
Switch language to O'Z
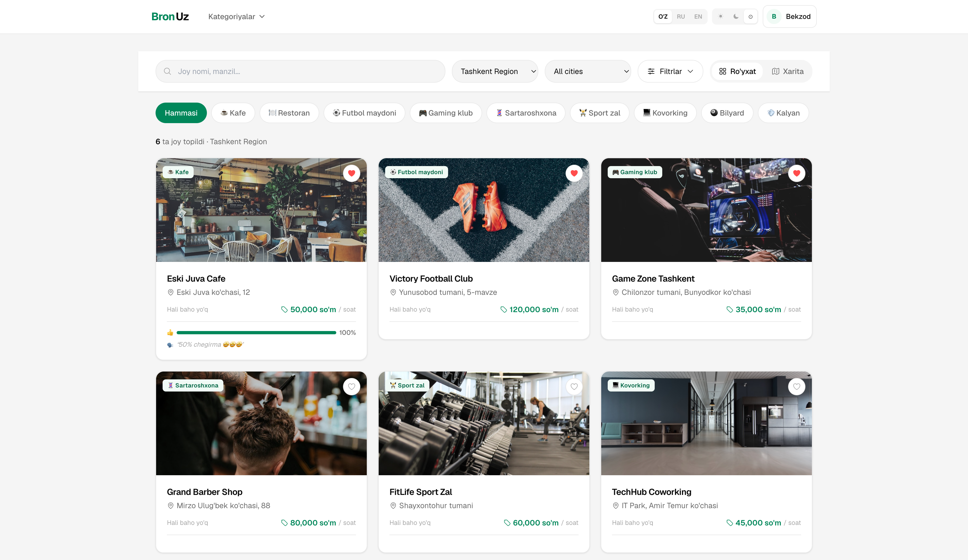tap(663, 16)
